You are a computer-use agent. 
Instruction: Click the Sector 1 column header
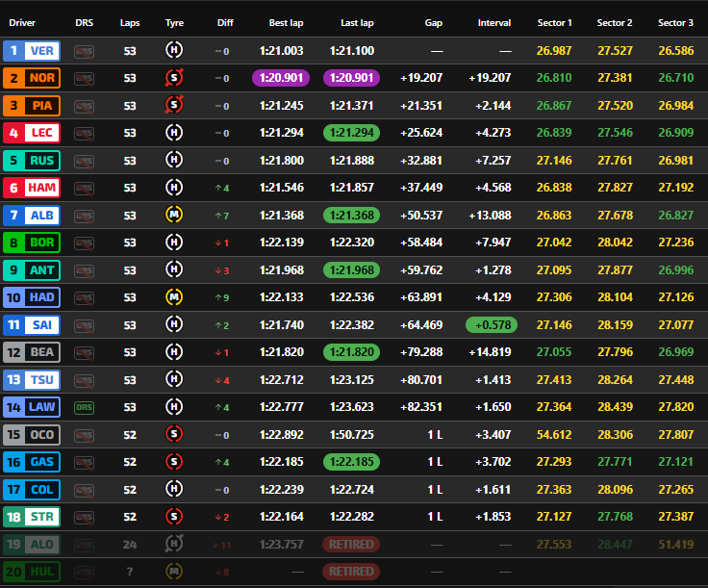coord(554,22)
